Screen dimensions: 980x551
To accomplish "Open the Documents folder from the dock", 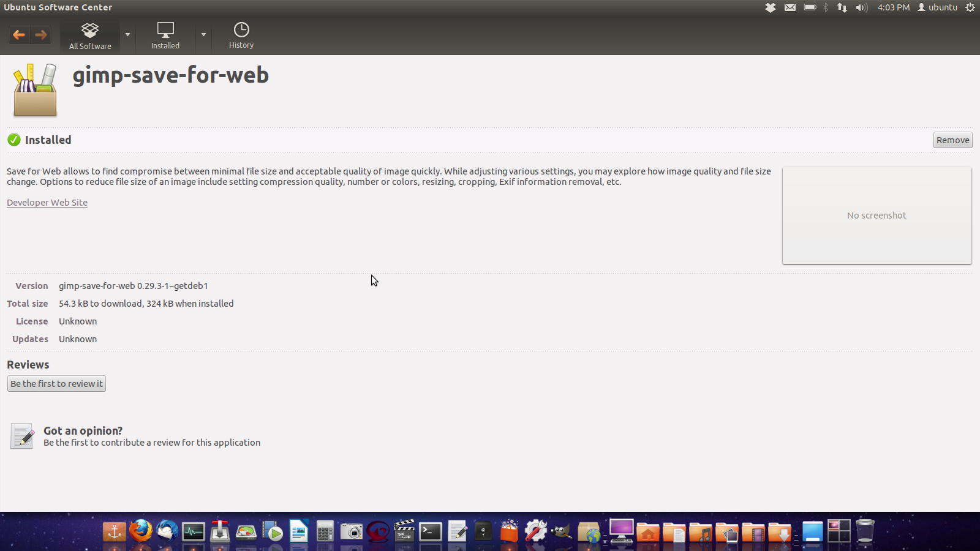I will (674, 532).
